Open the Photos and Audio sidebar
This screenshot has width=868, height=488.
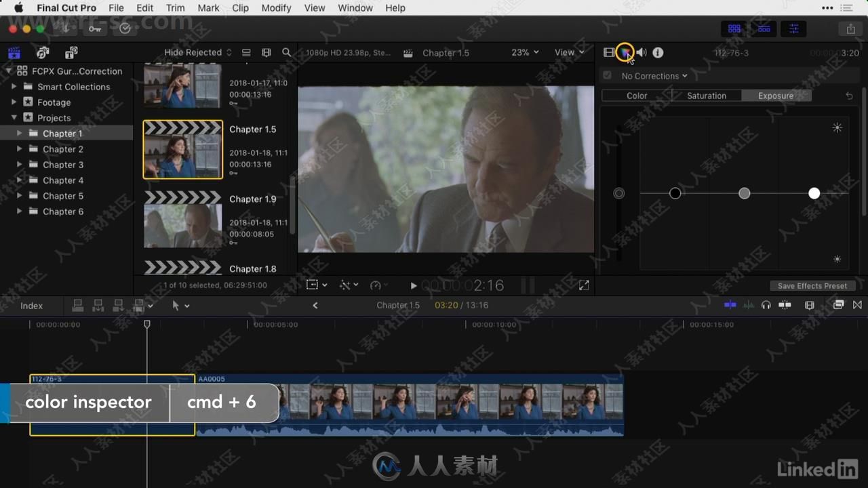tap(43, 52)
